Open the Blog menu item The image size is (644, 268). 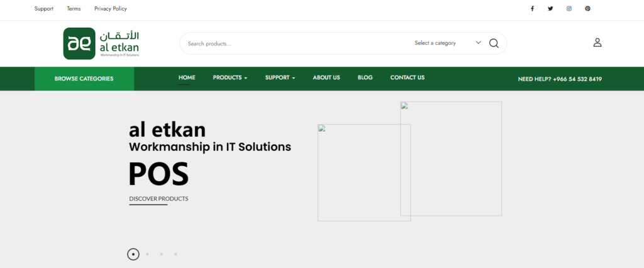(x=365, y=78)
